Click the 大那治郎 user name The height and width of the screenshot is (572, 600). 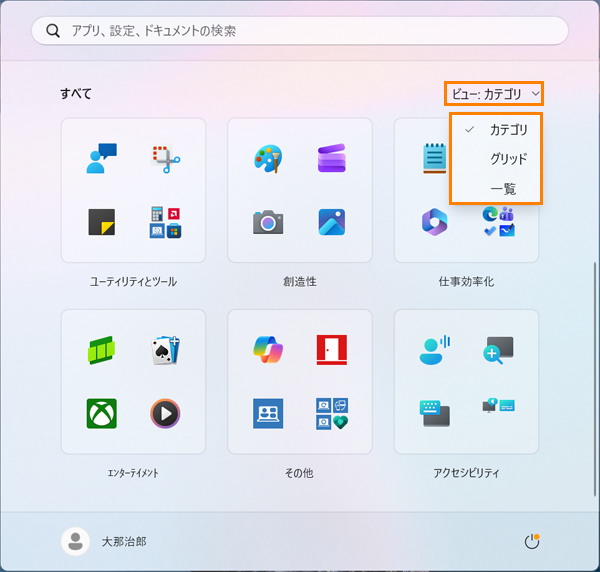[124, 541]
